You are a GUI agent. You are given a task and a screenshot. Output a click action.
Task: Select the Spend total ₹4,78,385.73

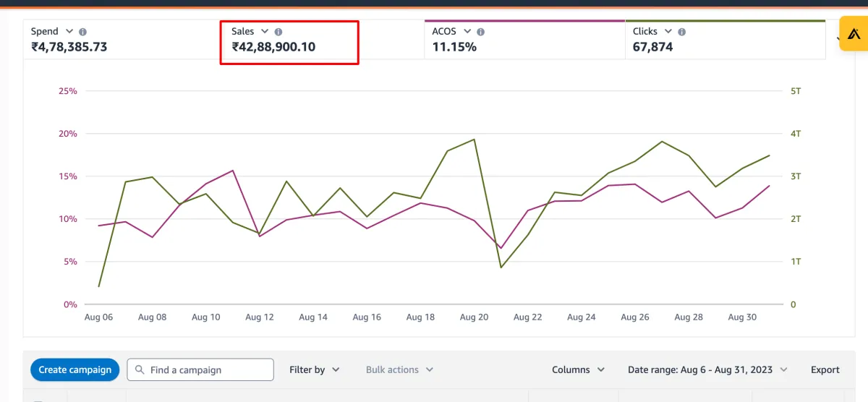click(69, 47)
